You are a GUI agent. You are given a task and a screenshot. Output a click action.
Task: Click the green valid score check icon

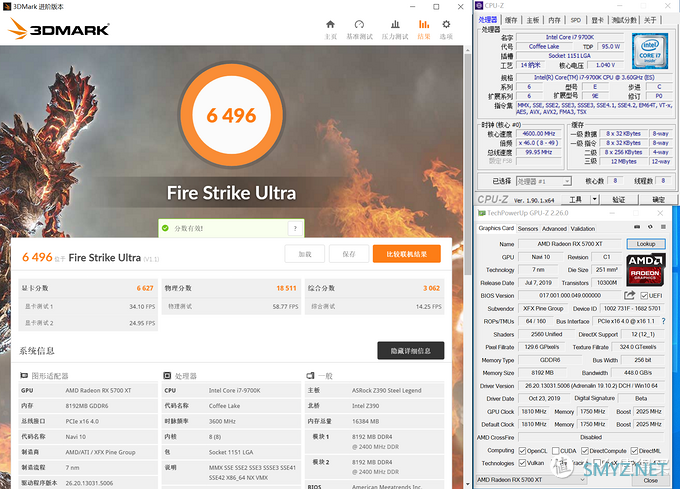(x=165, y=228)
